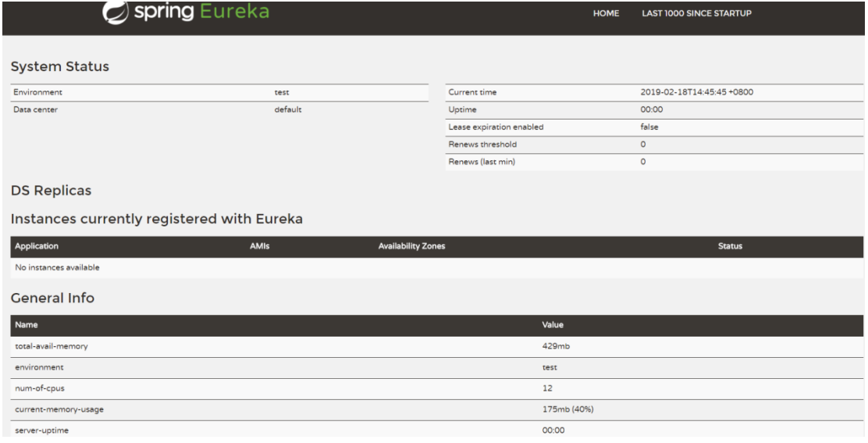
Task: Select the 'No instances available' row
Action: [437, 268]
